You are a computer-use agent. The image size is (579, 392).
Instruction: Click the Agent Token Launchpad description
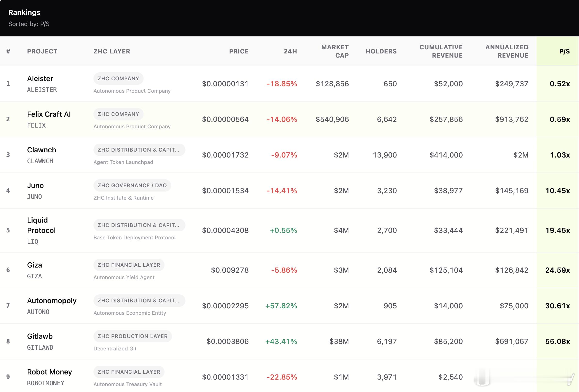pyautogui.click(x=123, y=162)
